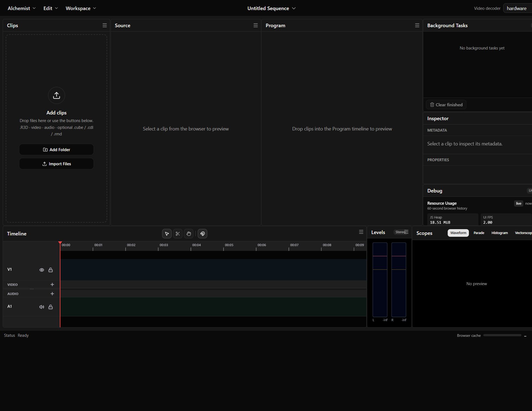Open the Program panel hamburger menu
Viewport: 532px width, 411px height.
[x=417, y=25]
